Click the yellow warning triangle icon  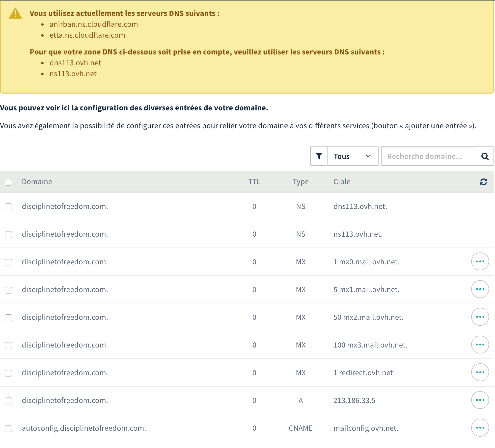click(15, 14)
